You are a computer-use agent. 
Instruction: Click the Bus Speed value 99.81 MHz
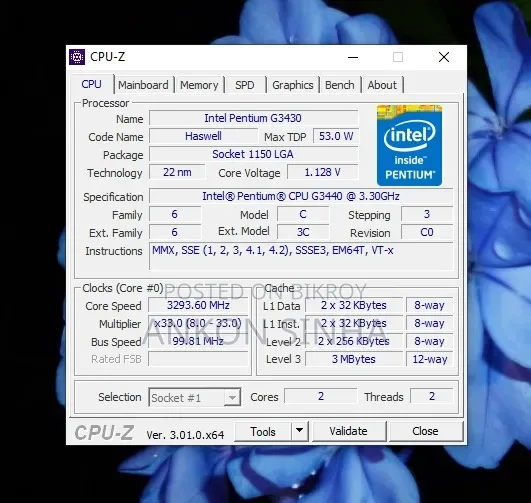coord(198,341)
